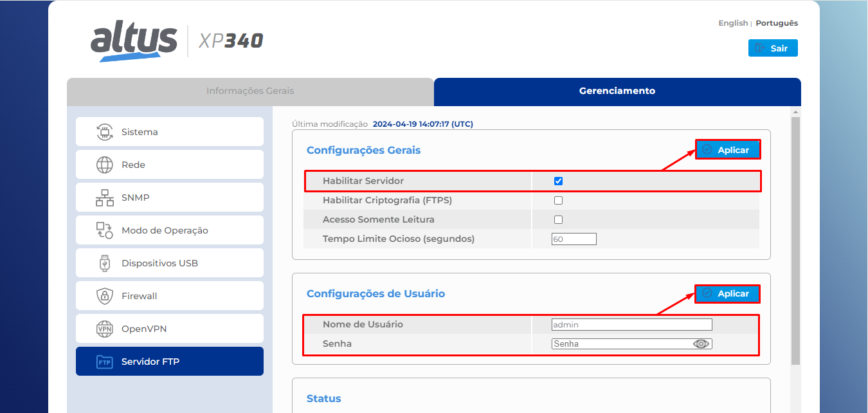
Task: Enable Habilitar Criptografia (FTPS) checkbox
Action: click(558, 201)
